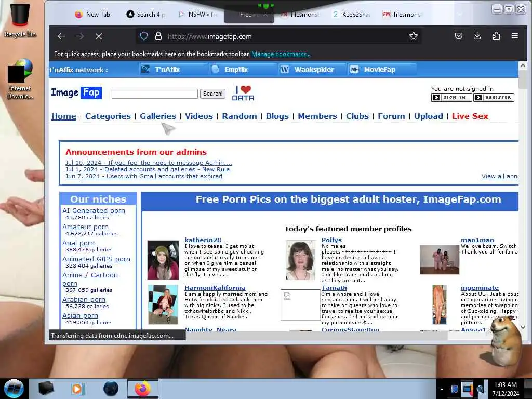Click the network tray icon
Screen dimensions: 532x399
(x=467, y=389)
